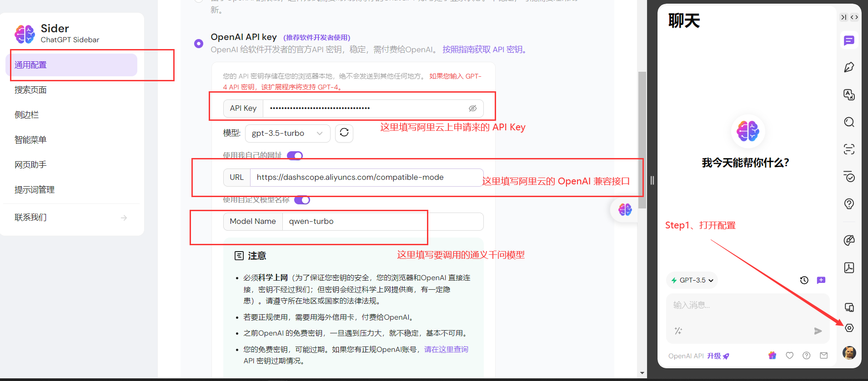This screenshot has height=381, width=868.
Task: Open the user profile avatar
Action: point(849,352)
